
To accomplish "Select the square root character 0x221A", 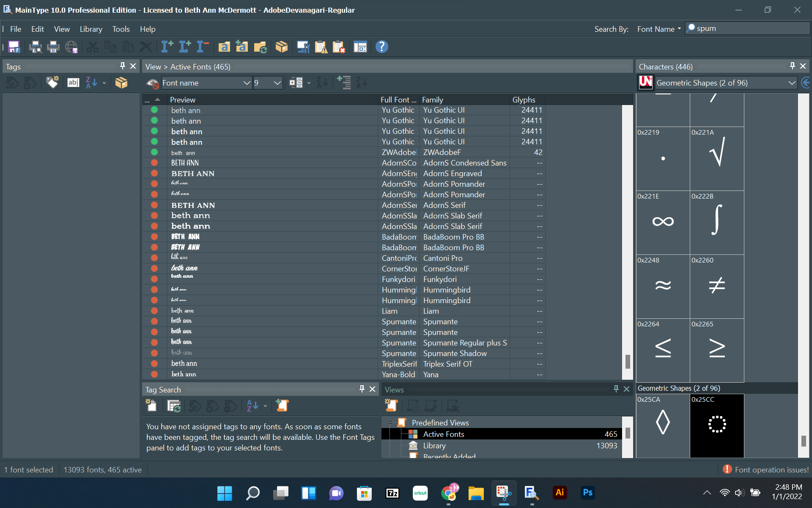I will pyautogui.click(x=717, y=159).
